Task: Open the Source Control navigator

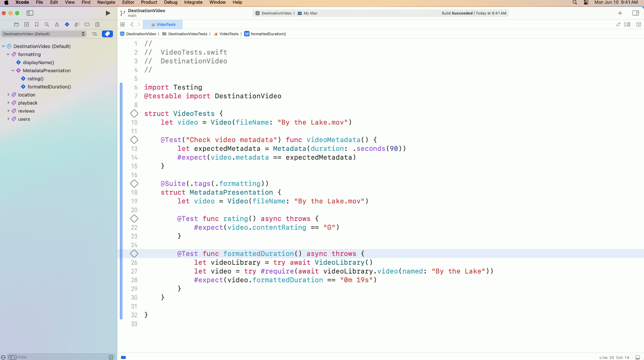Action: [26, 24]
